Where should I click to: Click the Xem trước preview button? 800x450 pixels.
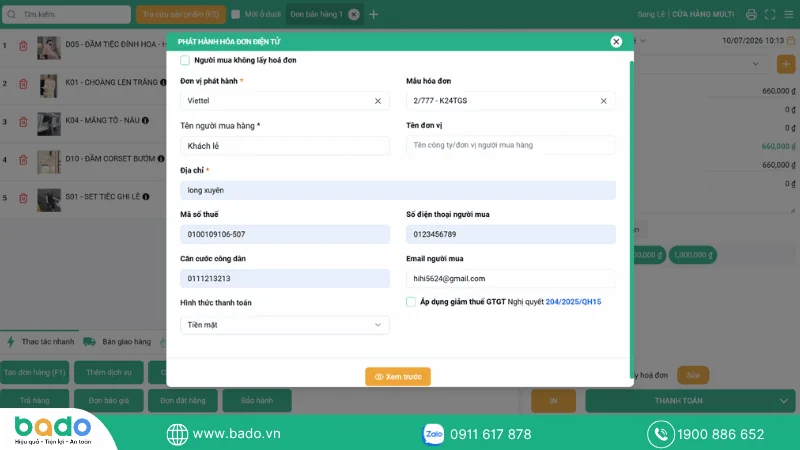point(398,377)
